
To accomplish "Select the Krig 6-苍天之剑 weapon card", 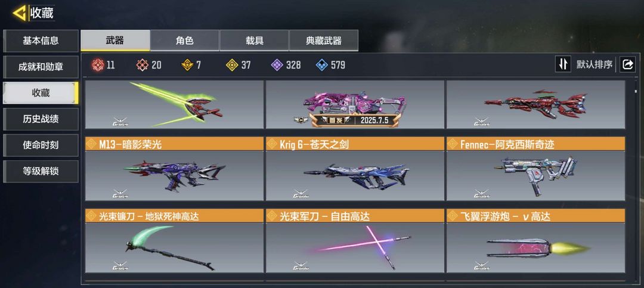I will point(355,169).
